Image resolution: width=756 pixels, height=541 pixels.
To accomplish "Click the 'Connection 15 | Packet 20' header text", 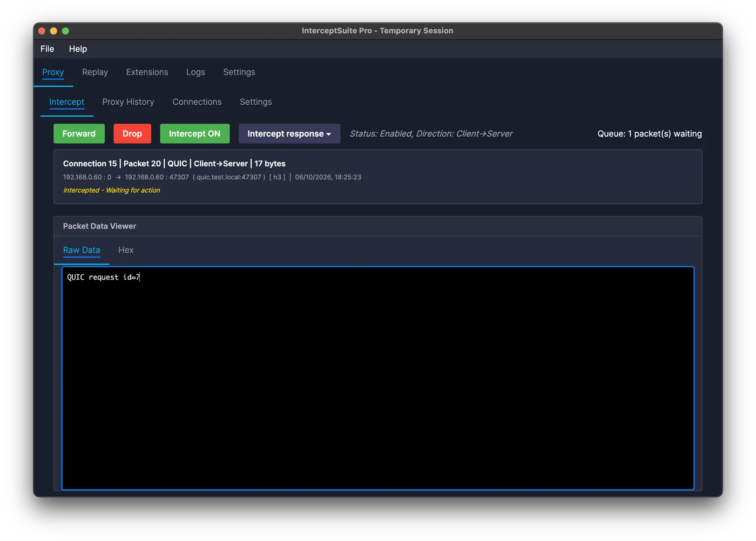I will pos(112,164).
